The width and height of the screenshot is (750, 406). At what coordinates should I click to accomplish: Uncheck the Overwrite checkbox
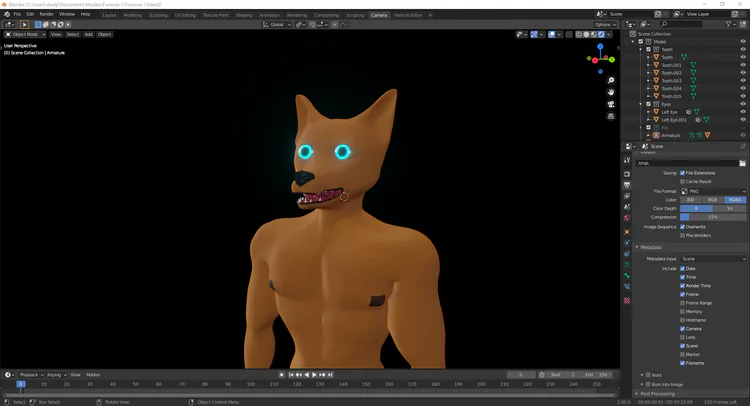coord(683,227)
